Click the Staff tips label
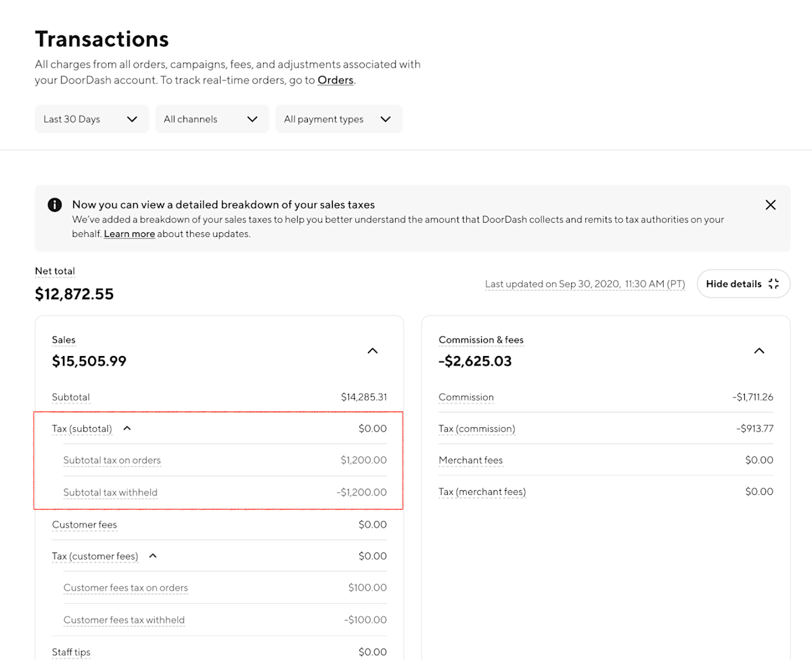812x660 pixels. point(71,652)
